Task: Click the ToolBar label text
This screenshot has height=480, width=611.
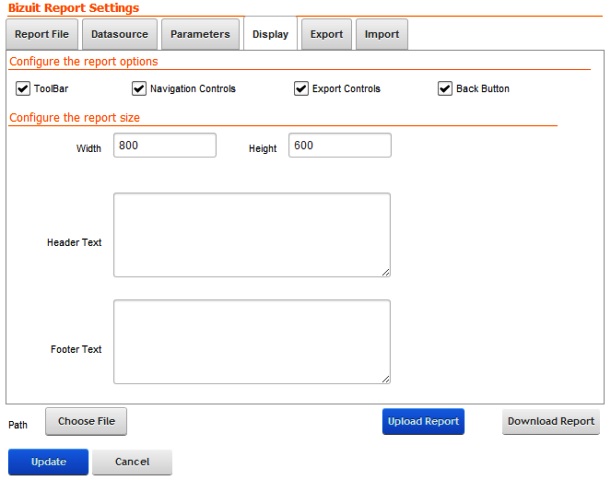Action: coord(51,88)
